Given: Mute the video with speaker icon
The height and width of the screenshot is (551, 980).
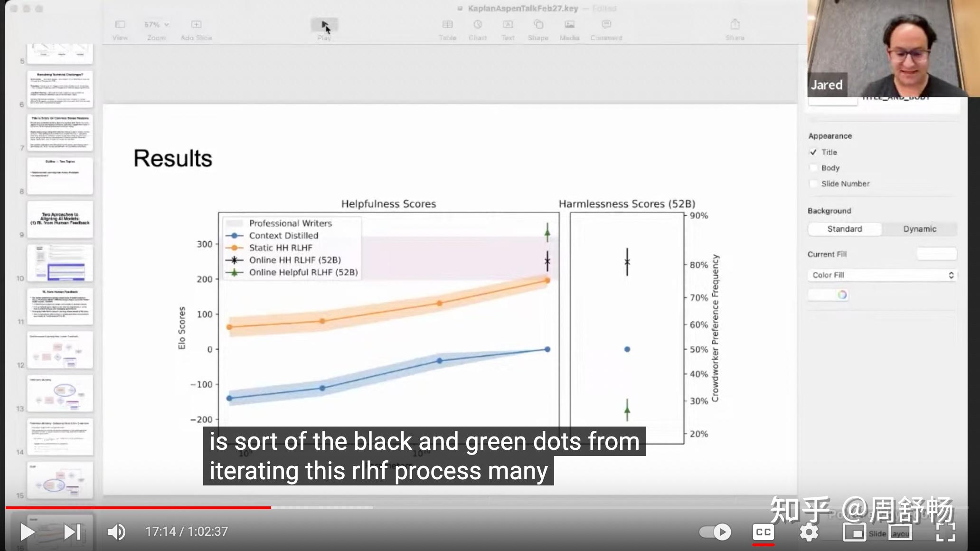Looking at the screenshot, I should click(x=116, y=532).
